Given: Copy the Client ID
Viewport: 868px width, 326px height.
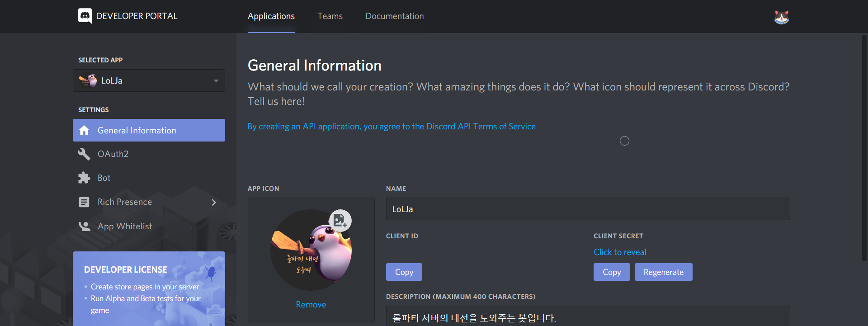Looking at the screenshot, I should (x=404, y=272).
